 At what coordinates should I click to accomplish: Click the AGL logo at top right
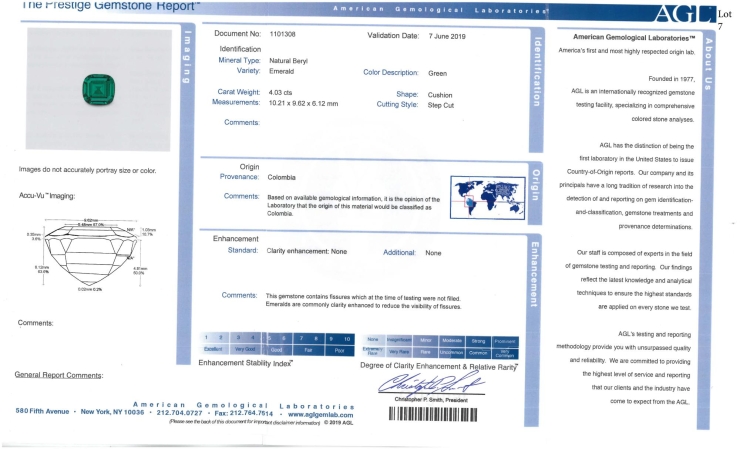click(684, 14)
